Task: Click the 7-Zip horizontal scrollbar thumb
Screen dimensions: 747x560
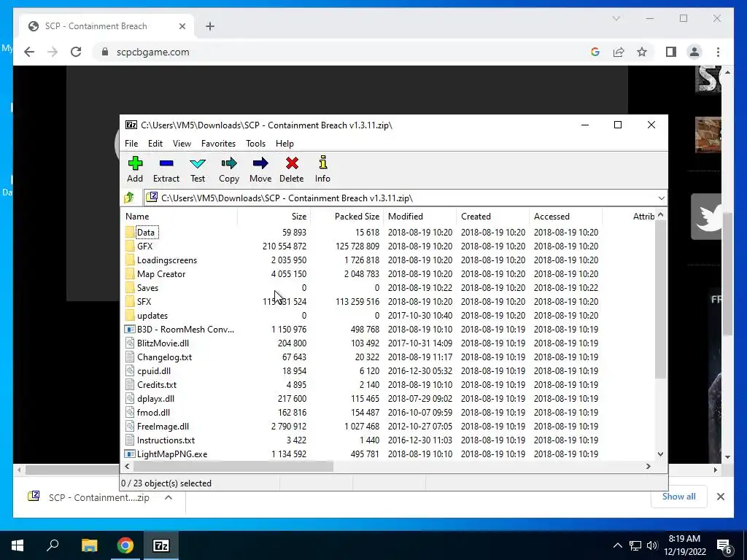Action: (x=233, y=466)
